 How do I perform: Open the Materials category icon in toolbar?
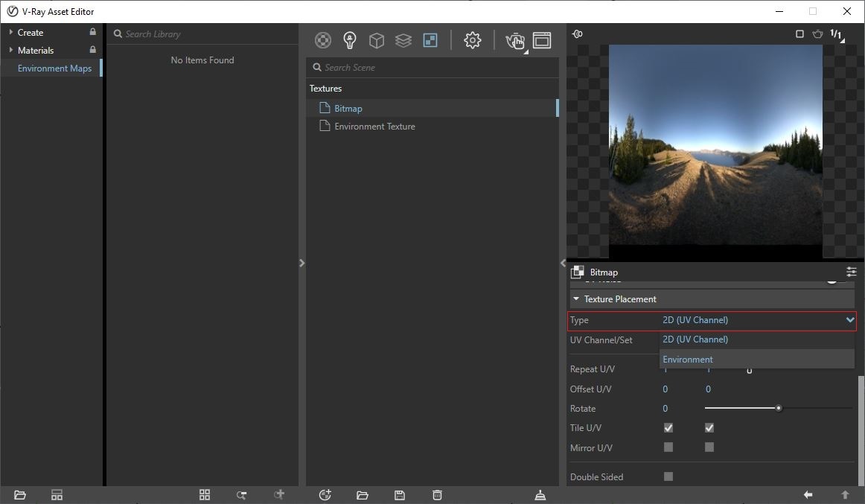[x=323, y=40]
